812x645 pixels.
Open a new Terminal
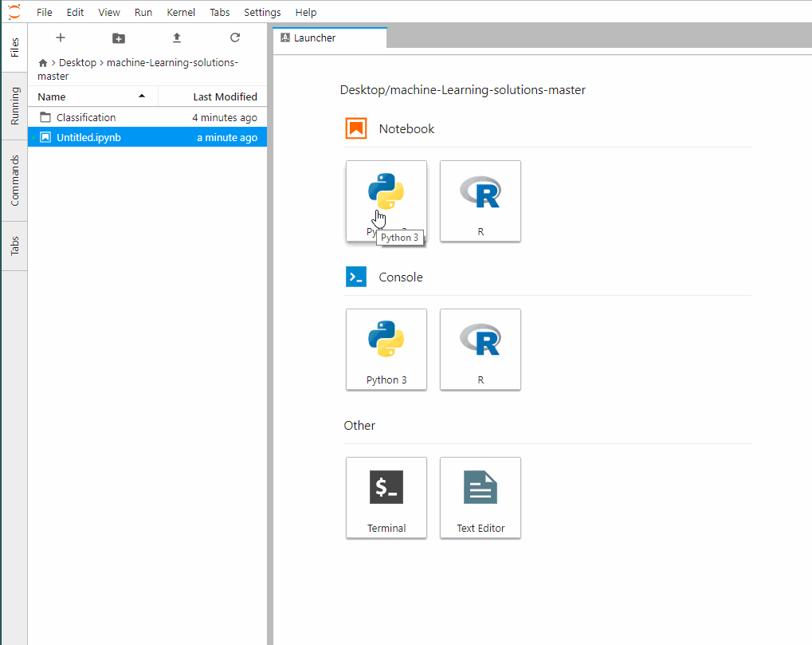pyautogui.click(x=386, y=497)
